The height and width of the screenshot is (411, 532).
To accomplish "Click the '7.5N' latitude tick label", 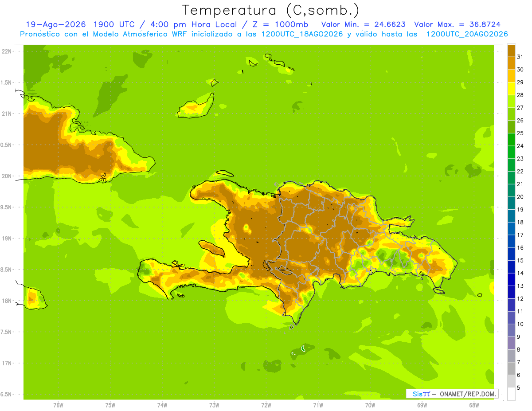I will pyautogui.click(x=6, y=332).
